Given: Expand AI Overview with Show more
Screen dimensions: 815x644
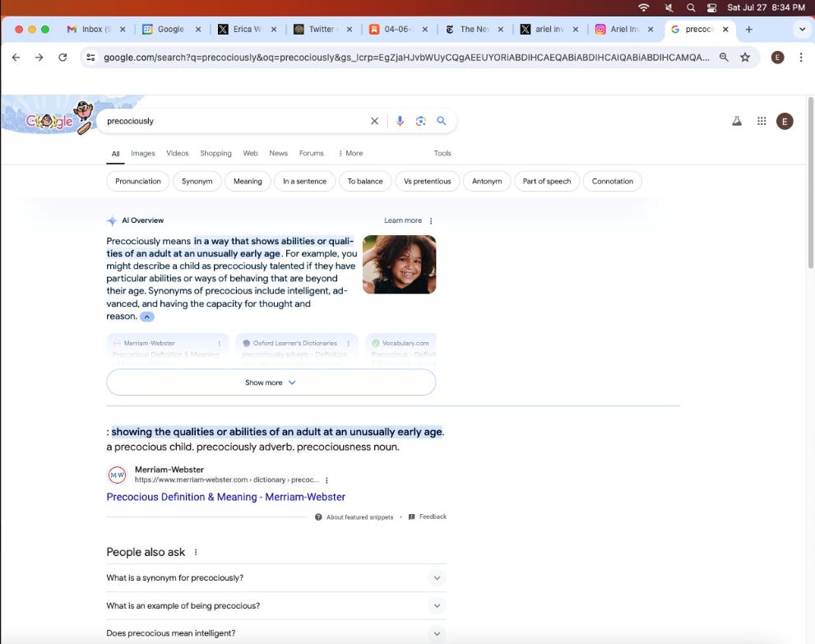Looking at the screenshot, I should (271, 382).
